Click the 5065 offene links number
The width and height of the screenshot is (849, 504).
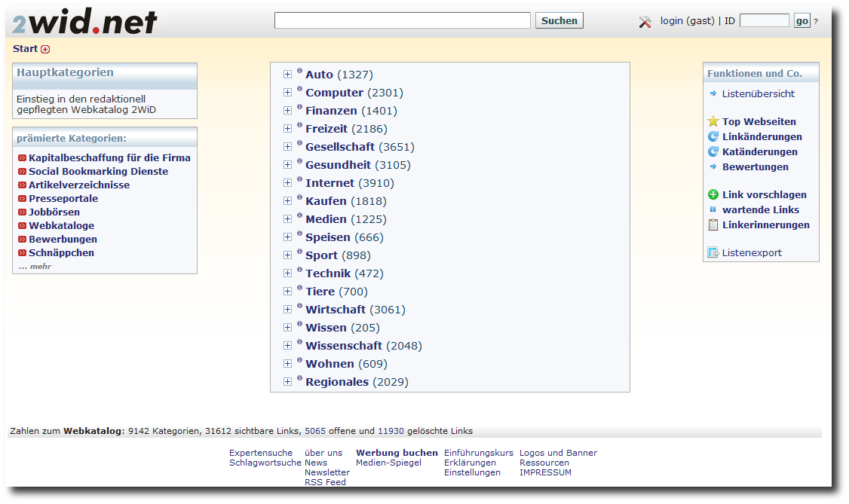pos(315,431)
